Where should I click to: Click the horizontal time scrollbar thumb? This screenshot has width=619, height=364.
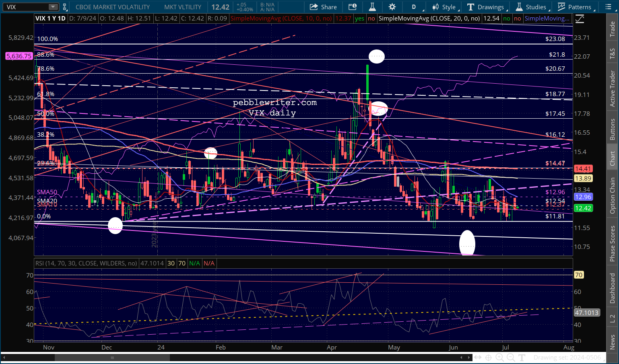pyautogui.click(x=112, y=358)
